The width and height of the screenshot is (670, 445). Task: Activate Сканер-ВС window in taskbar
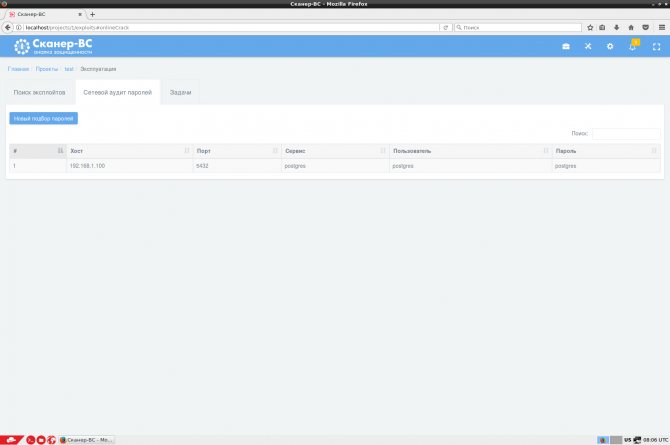pos(87,440)
